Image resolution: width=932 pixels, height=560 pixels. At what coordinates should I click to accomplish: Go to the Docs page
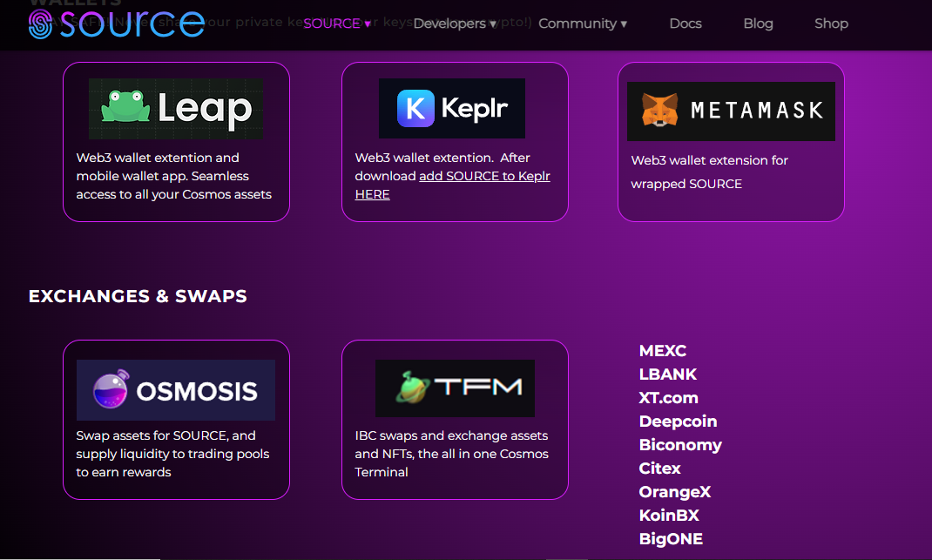[x=685, y=24]
